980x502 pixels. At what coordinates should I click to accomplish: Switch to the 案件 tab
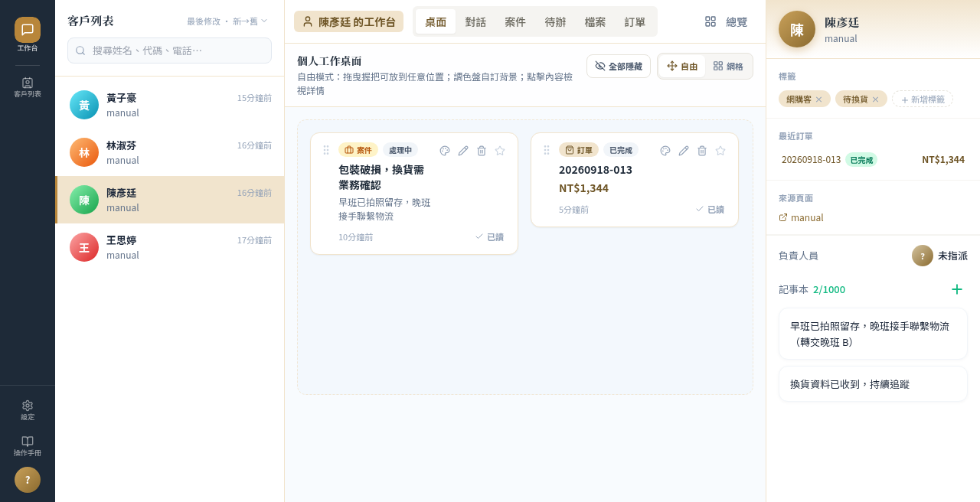[515, 21]
